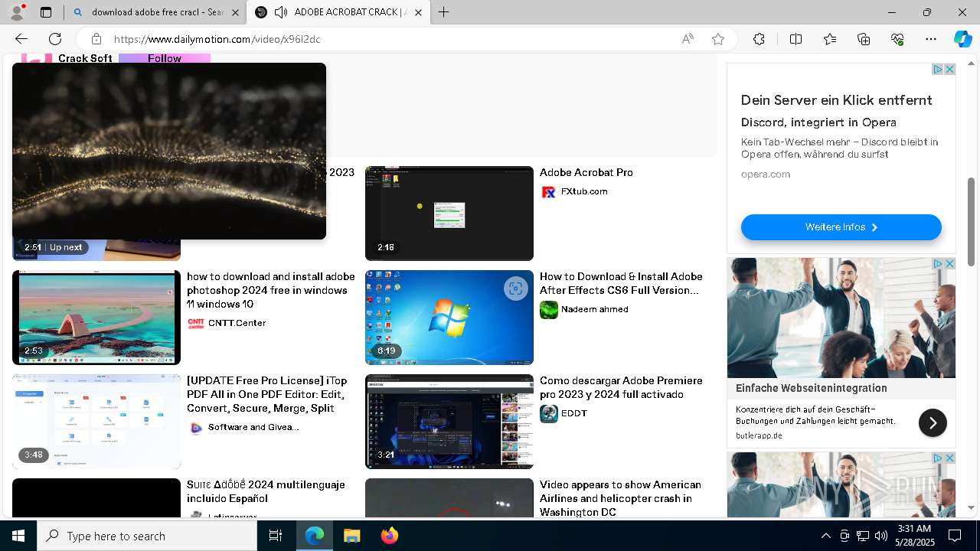The image size is (980, 551).
Task: Open volume control in system tray
Action: pyautogui.click(x=881, y=536)
